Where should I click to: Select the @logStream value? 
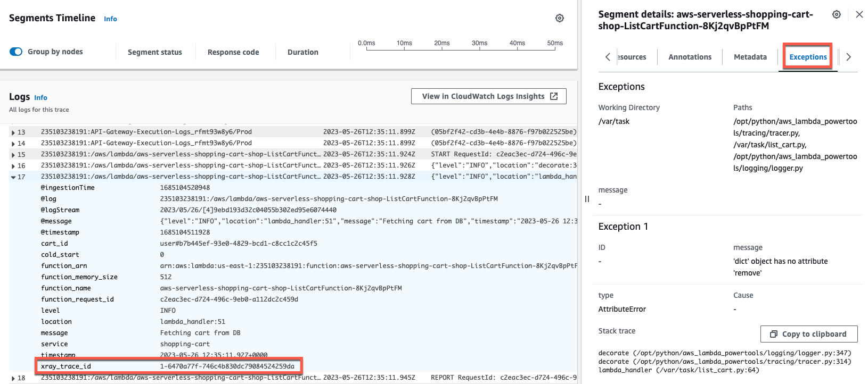pos(248,210)
